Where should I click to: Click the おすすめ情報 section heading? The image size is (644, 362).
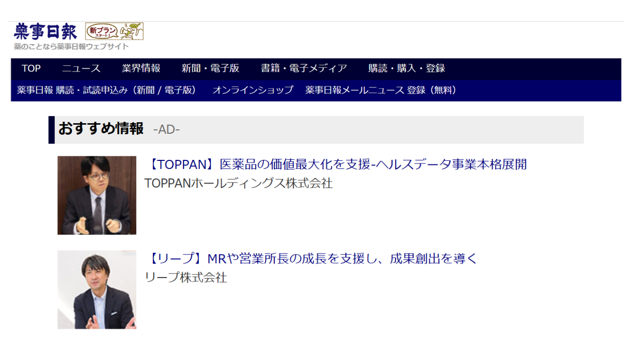click(101, 129)
